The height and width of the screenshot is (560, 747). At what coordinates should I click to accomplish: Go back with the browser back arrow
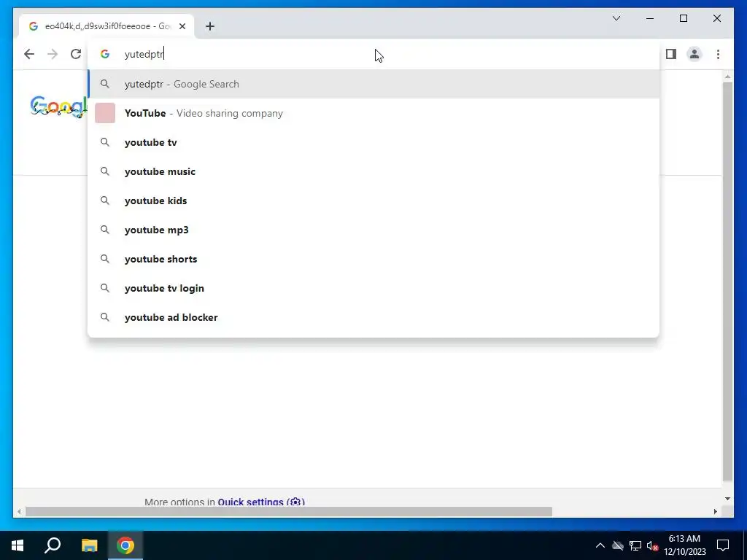click(x=29, y=54)
